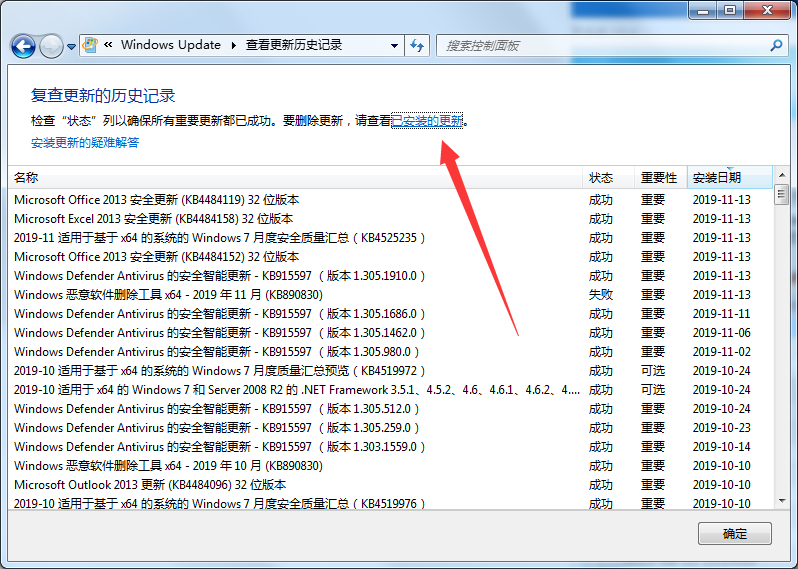This screenshot has width=798, height=569.
Task: Click the magnifier search icon
Action: 777,45
